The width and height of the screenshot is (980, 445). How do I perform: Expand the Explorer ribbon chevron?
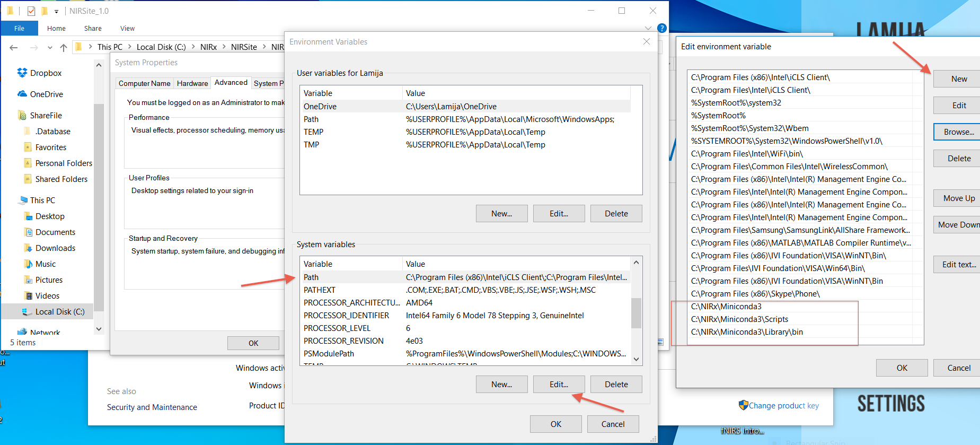point(648,28)
